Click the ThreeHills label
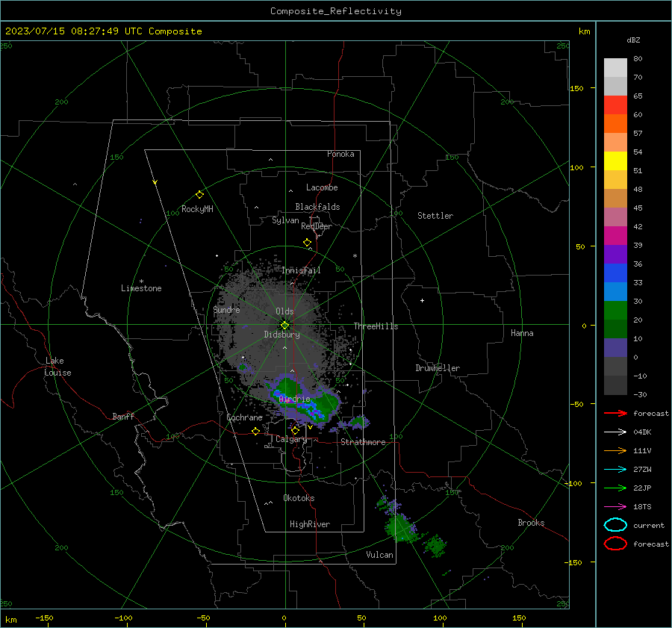 [x=376, y=326]
